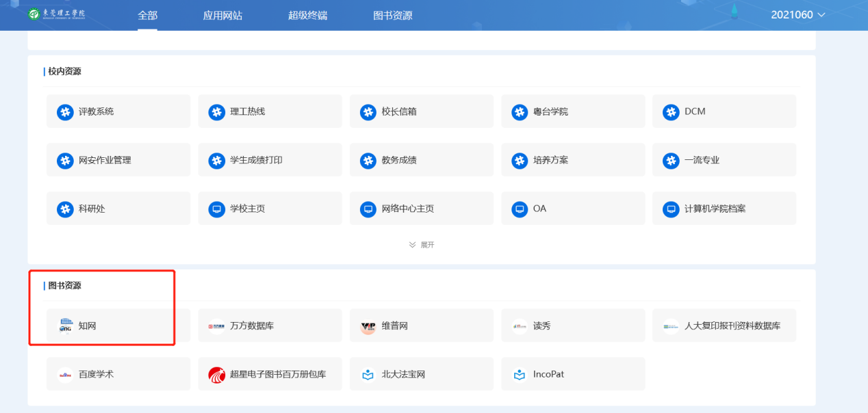868x413 pixels.
Task: Open the 计算机学院档案 link
Action: (724, 209)
